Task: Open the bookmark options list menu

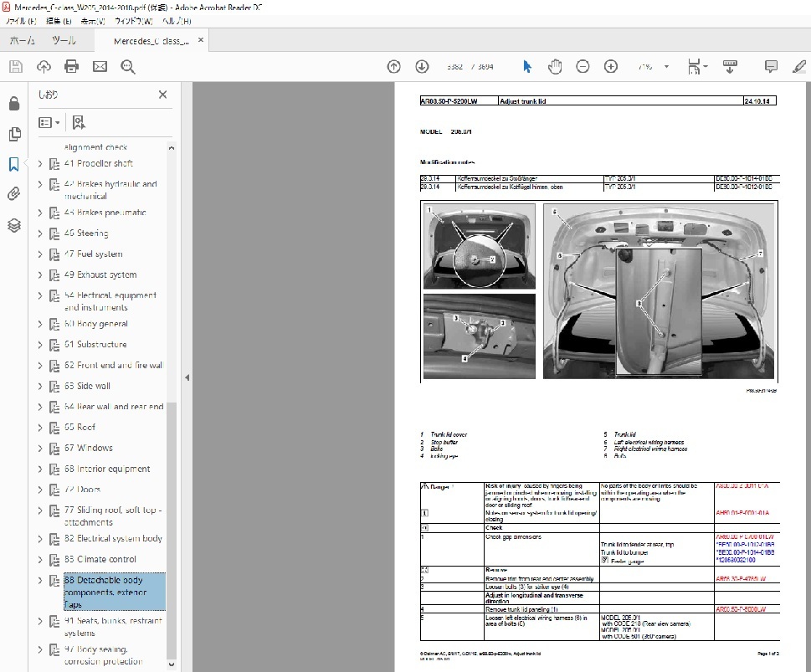Action: click(49, 123)
